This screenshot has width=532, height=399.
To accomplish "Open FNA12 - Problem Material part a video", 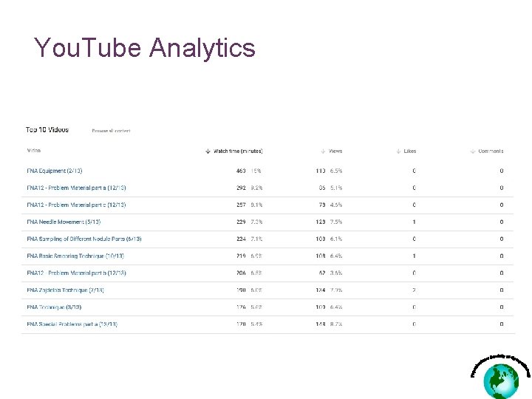I will point(76,188).
